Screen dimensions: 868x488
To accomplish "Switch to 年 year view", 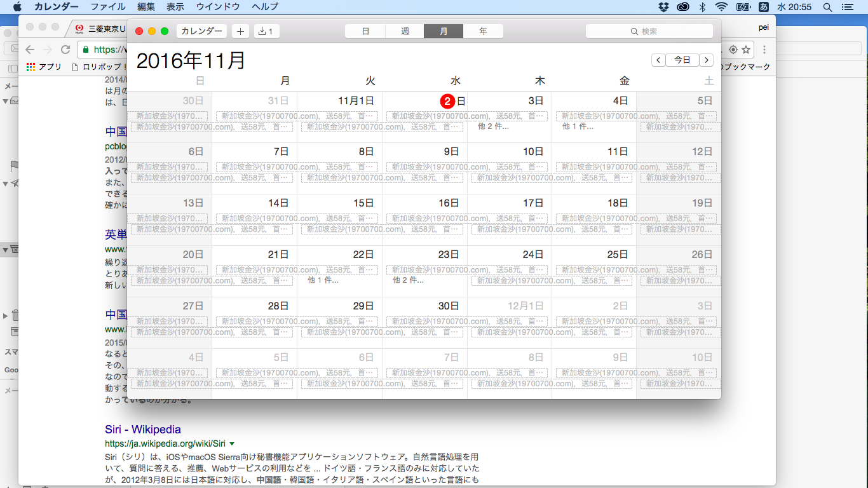I will point(483,31).
